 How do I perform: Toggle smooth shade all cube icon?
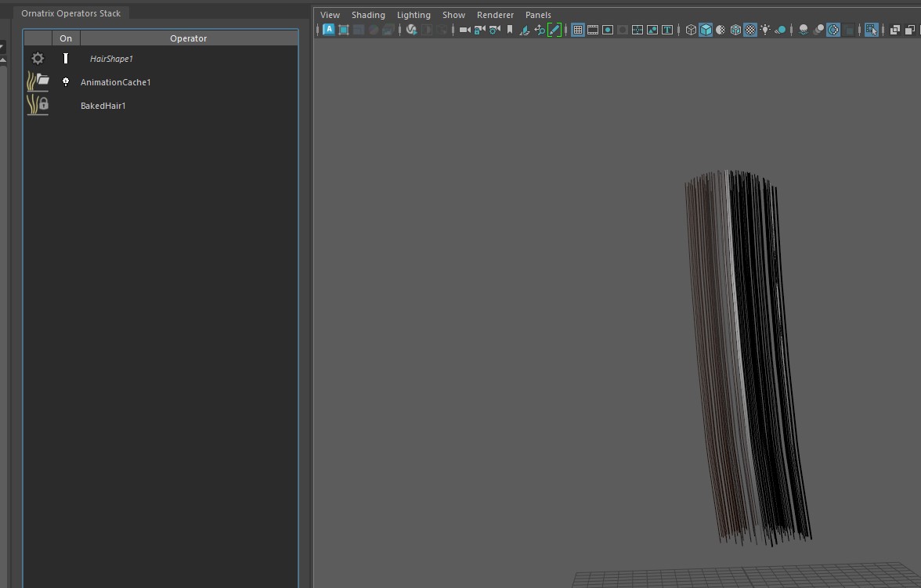[706, 30]
